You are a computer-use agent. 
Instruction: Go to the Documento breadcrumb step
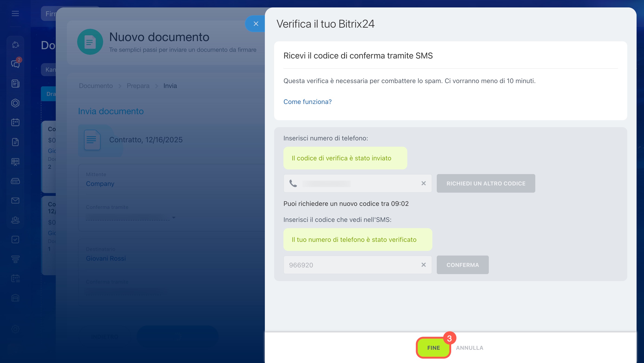96,86
